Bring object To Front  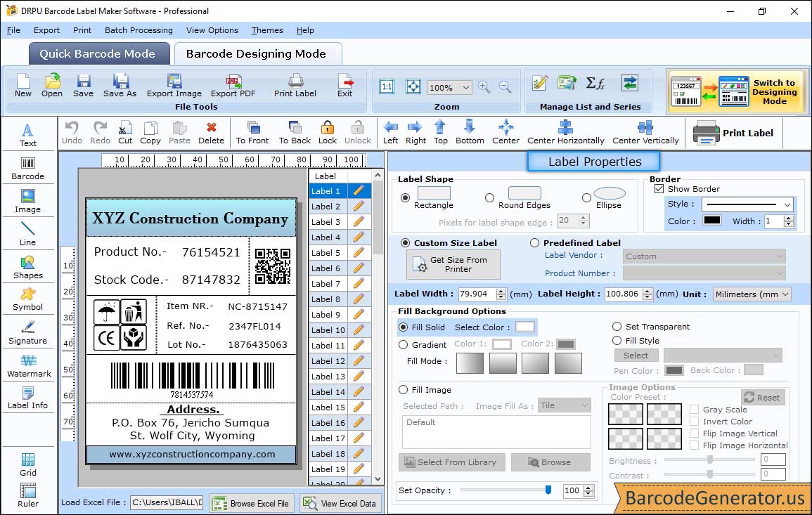252,133
